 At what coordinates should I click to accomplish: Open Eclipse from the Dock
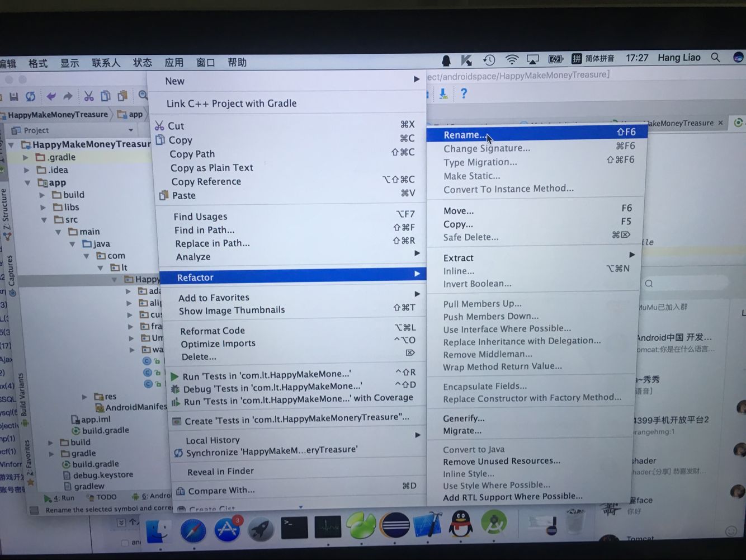point(394,526)
